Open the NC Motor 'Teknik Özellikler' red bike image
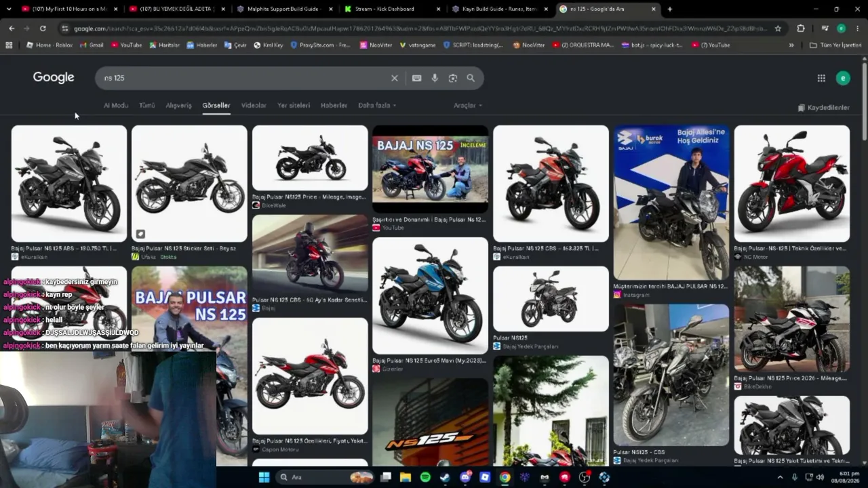The height and width of the screenshot is (488, 868). [x=791, y=184]
